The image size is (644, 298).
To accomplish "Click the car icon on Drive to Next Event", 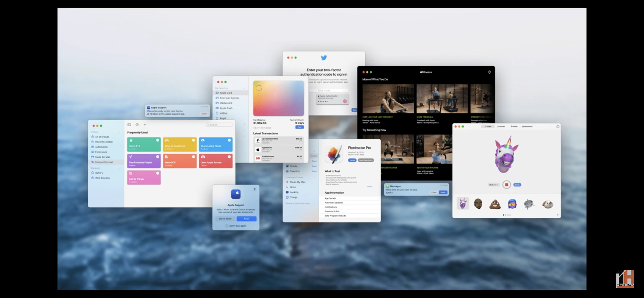I will [167, 140].
